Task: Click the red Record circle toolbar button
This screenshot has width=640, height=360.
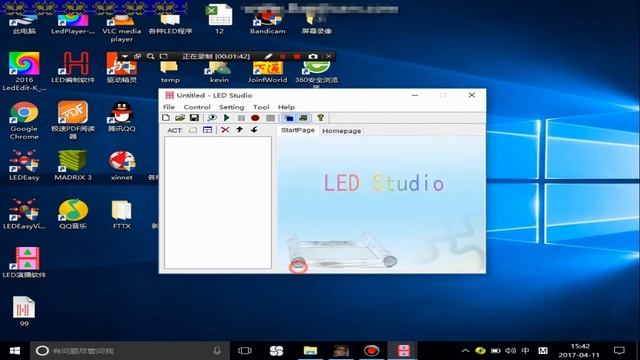Action: (255, 118)
